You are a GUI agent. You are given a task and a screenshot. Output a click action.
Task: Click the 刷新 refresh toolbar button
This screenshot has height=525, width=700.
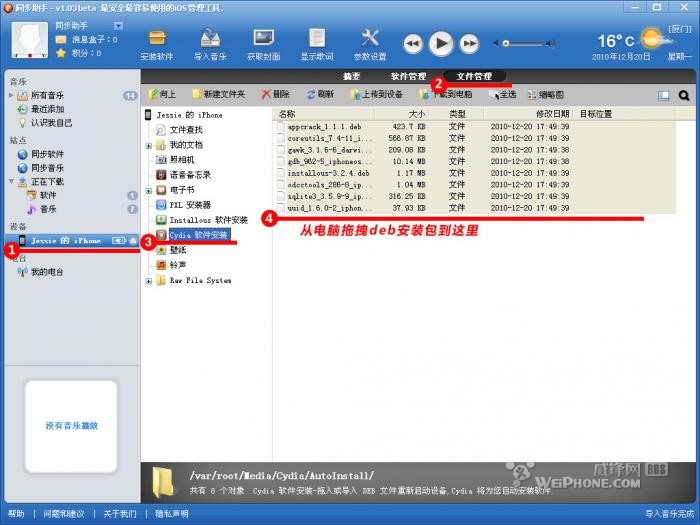(x=320, y=94)
